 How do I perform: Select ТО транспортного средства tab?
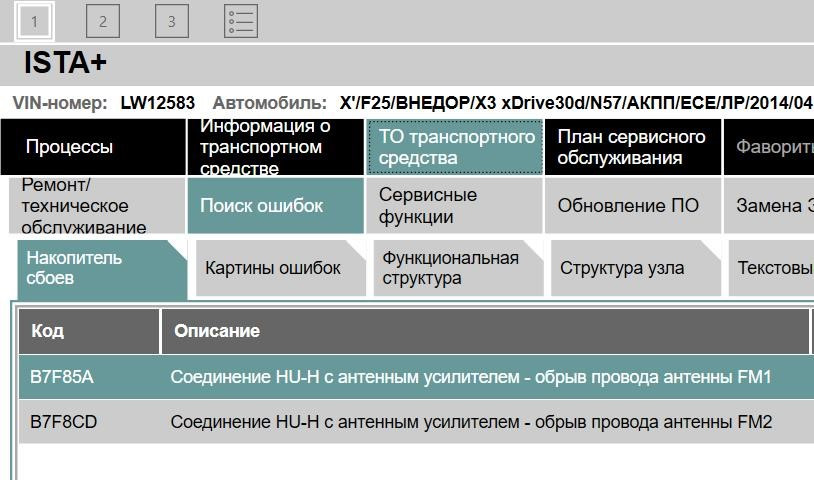coord(455,147)
